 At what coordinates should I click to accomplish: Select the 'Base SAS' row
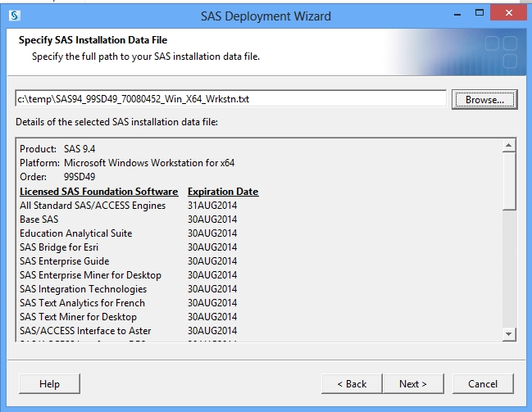pyautogui.click(x=128, y=220)
